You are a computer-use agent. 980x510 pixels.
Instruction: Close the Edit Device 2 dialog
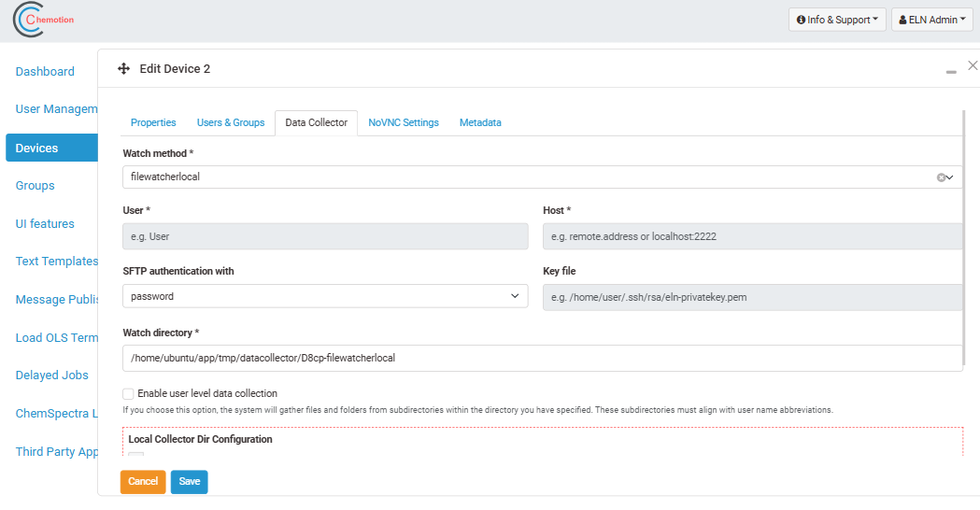click(x=973, y=66)
